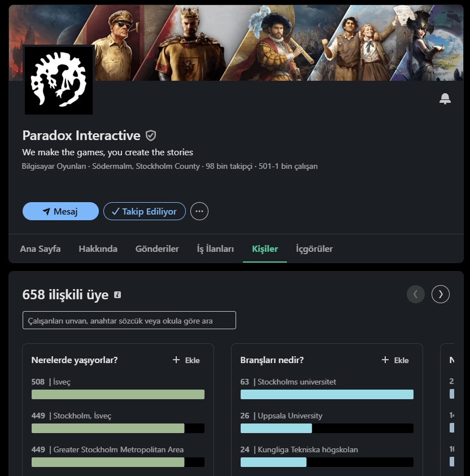Click the 658 ilişkili üye heading
This screenshot has width=470, height=476.
[x=66, y=294]
